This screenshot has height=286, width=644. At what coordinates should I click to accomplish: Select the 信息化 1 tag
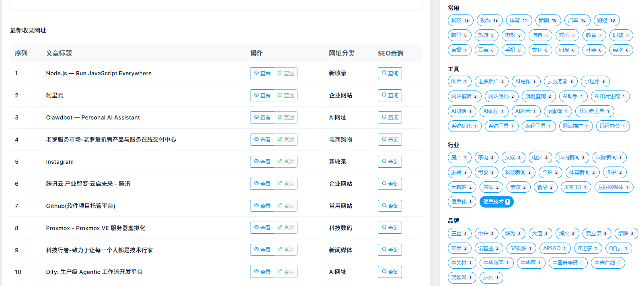tap(462, 202)
